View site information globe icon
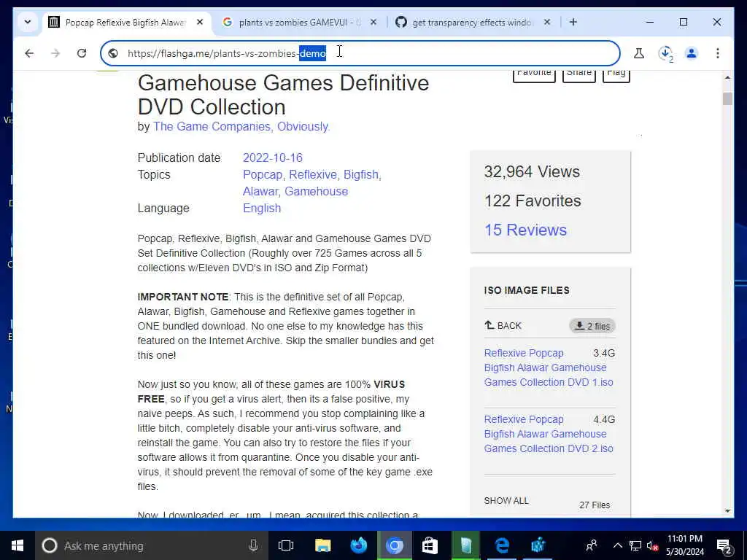The height and width of the screenshot is (560, 747). tap(113, 53)
